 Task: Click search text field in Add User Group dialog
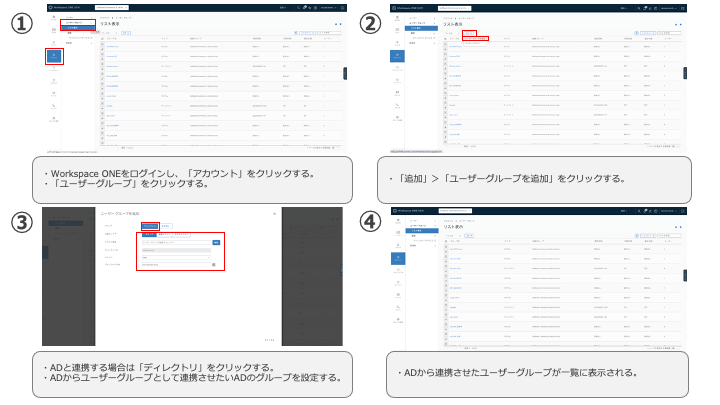177,242
